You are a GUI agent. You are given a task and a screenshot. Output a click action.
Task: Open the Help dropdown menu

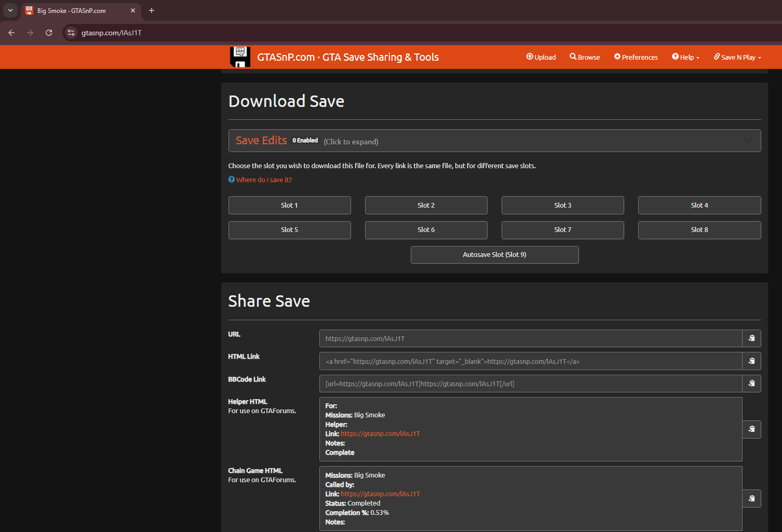pos(685,57)
